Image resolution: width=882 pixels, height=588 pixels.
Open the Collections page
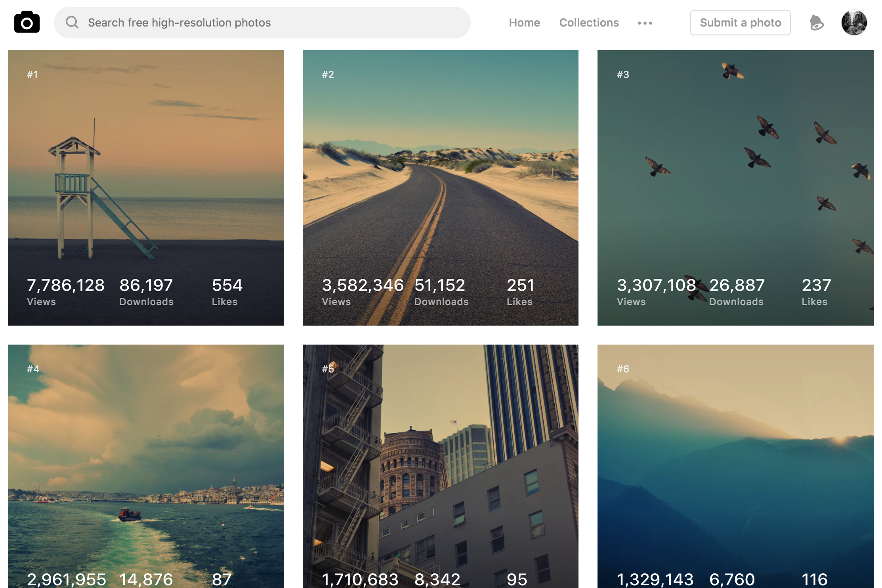click(589, 23)
